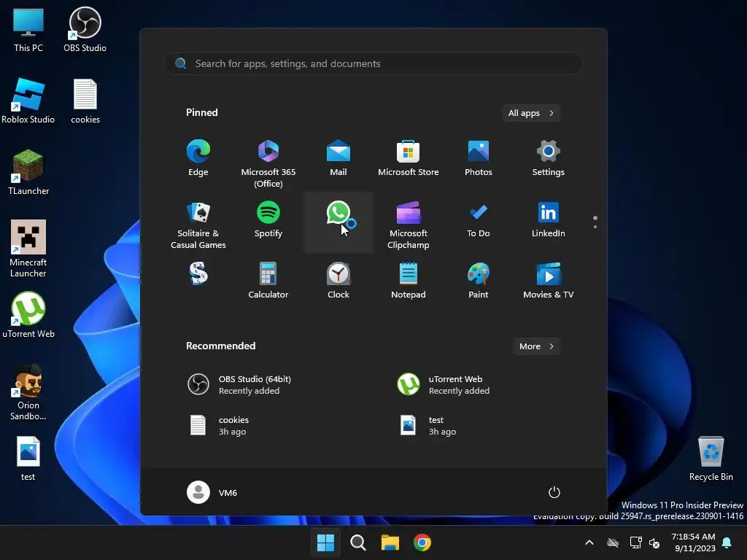This screenshot has height=560, width=747.
Task: Open the Mail app
Action: (338, 158)
